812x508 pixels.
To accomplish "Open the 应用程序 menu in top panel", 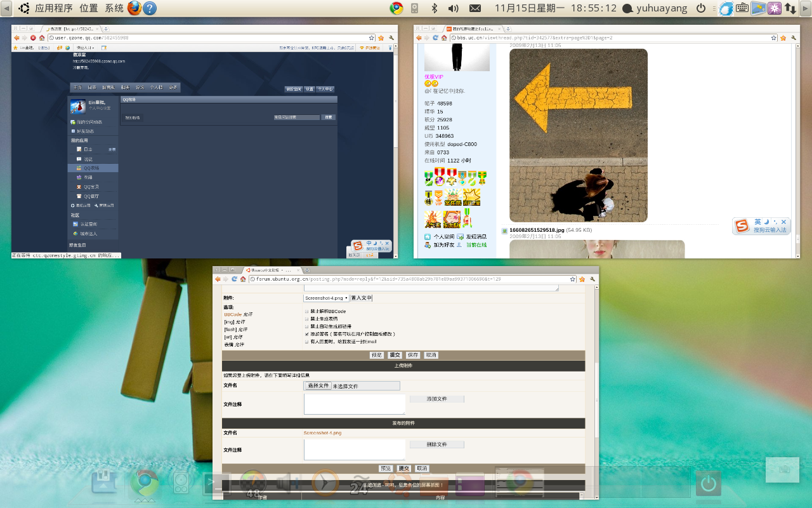I will 53,8.
